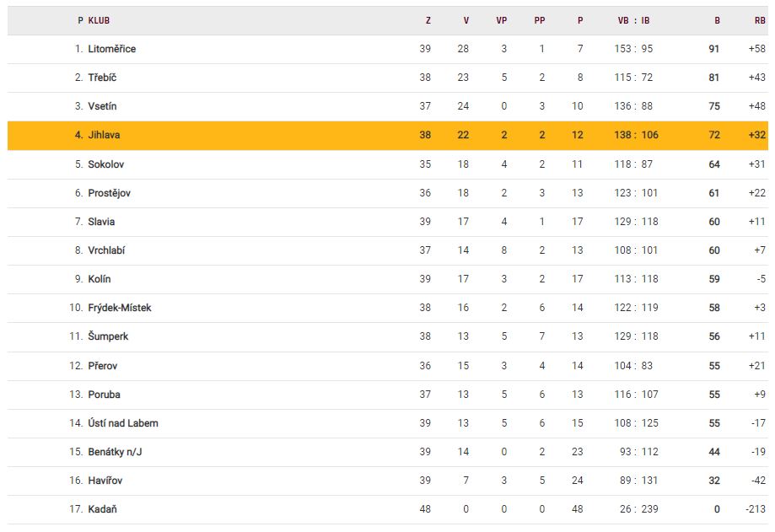Screen dimensions: 775x532
Task: Open the Litoměřice club link
Action: click(111, 49)
